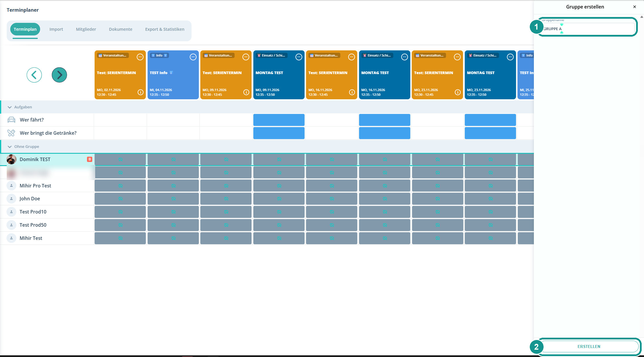Select member row Test Prod50
The width and height of the screenshot is (644, 357).
pos(47,225)
